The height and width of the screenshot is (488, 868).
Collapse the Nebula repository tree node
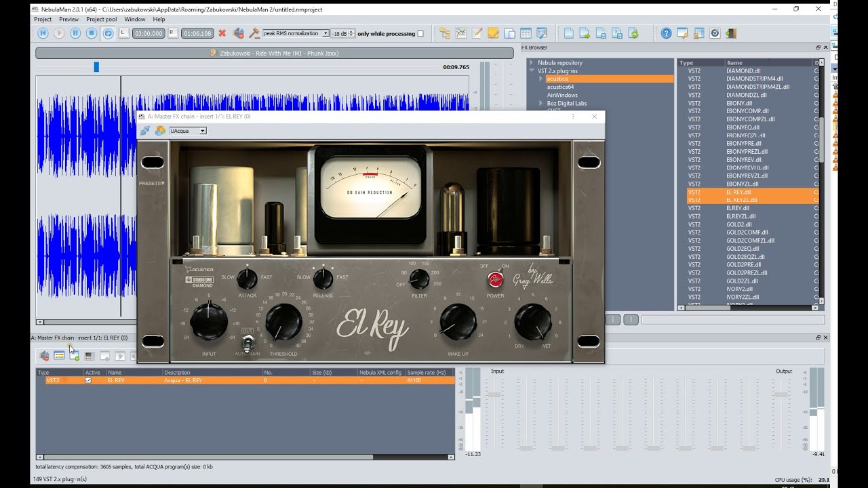532,62
